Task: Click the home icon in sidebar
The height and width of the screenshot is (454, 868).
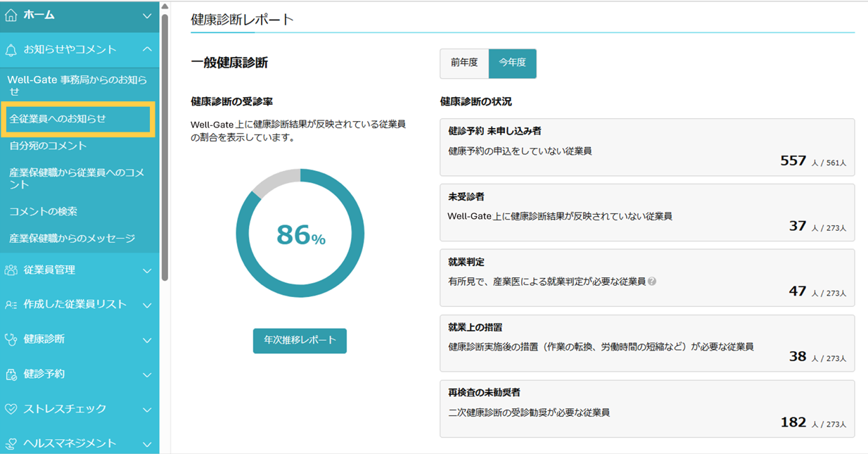Action: (x=11, y=15)
